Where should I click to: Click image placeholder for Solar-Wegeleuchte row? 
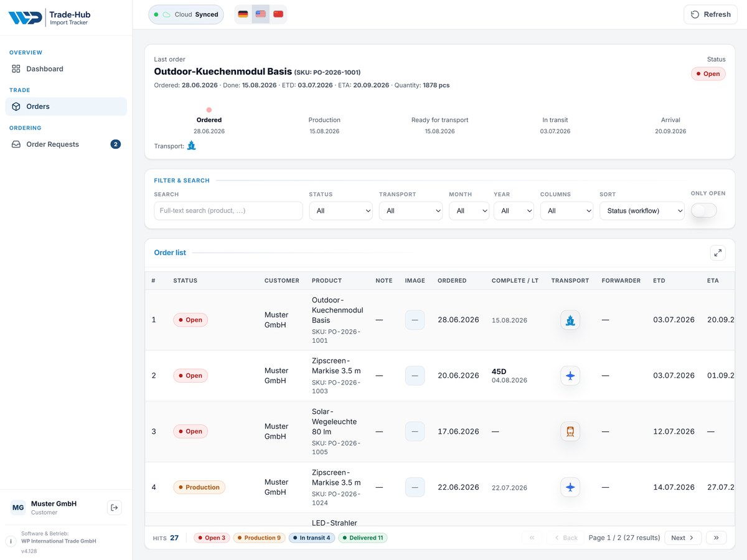[x=415, y=431]
